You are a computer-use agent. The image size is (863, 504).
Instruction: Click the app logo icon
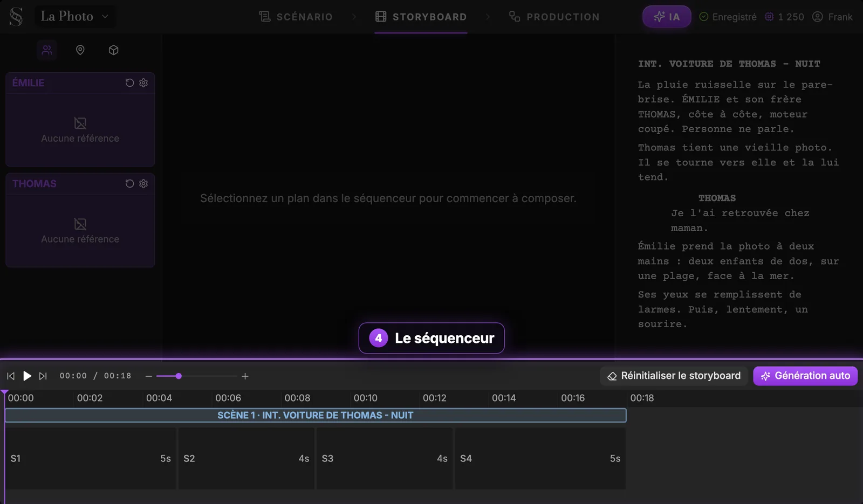(x=16, y=17)
